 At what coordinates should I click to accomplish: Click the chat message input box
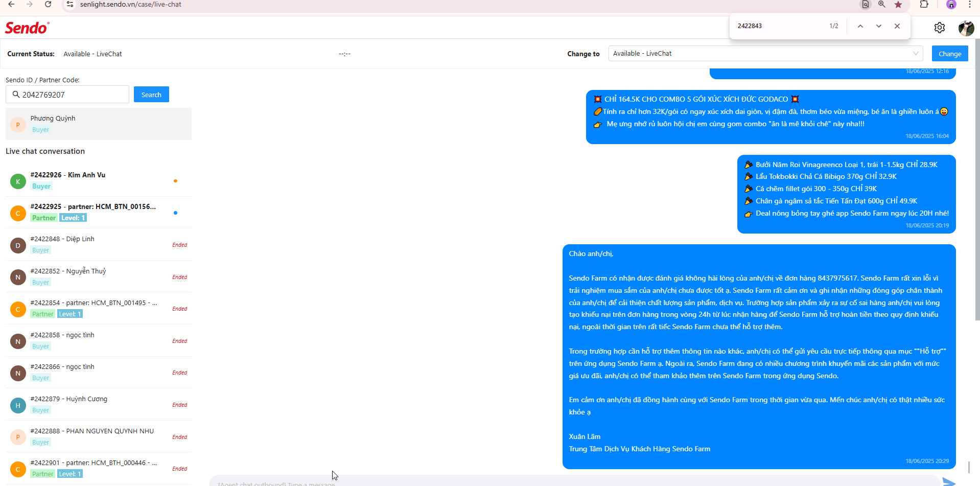(x=574, y=482)
